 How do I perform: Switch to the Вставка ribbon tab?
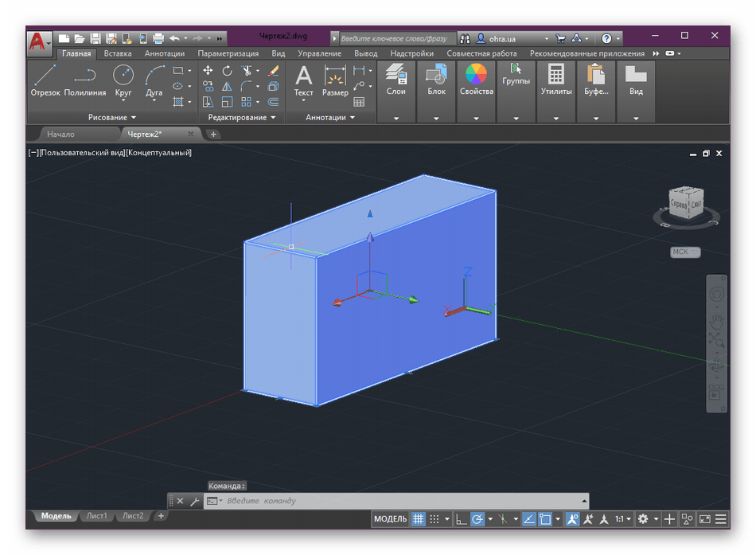118,53
